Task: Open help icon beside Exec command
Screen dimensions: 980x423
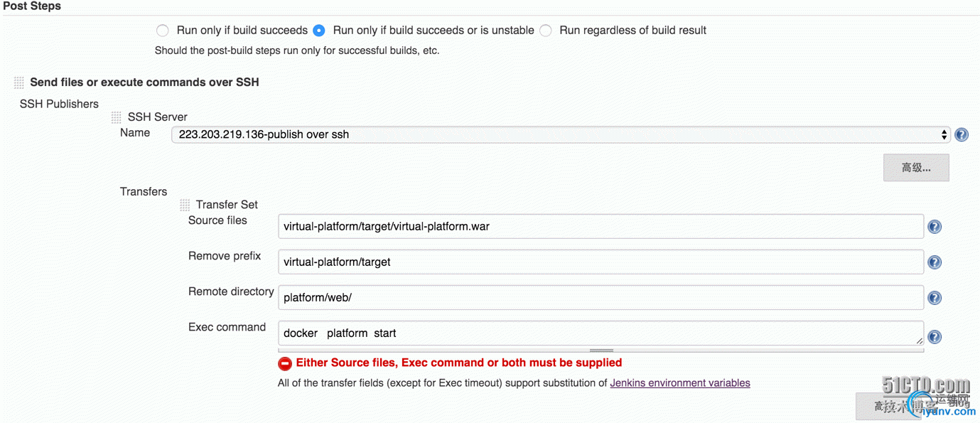Action: coord(935,337)
